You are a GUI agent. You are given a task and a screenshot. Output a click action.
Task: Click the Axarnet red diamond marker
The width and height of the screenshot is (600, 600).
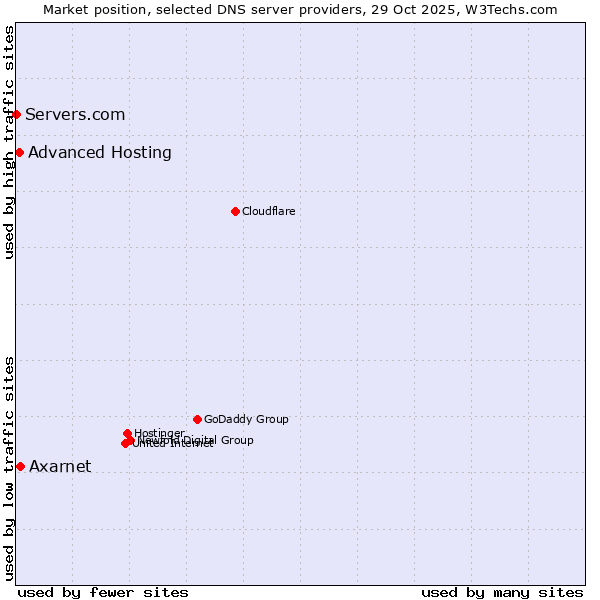point(20,466)
